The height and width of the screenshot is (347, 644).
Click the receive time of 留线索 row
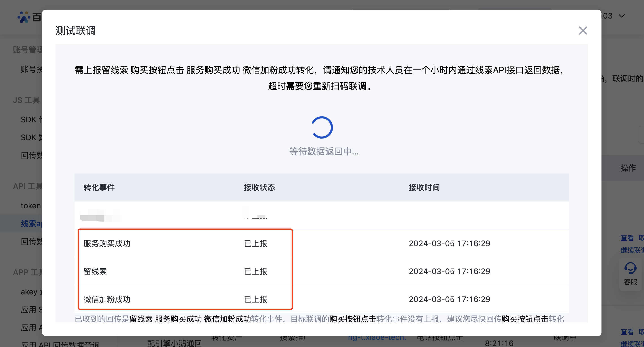pos(449,271)
